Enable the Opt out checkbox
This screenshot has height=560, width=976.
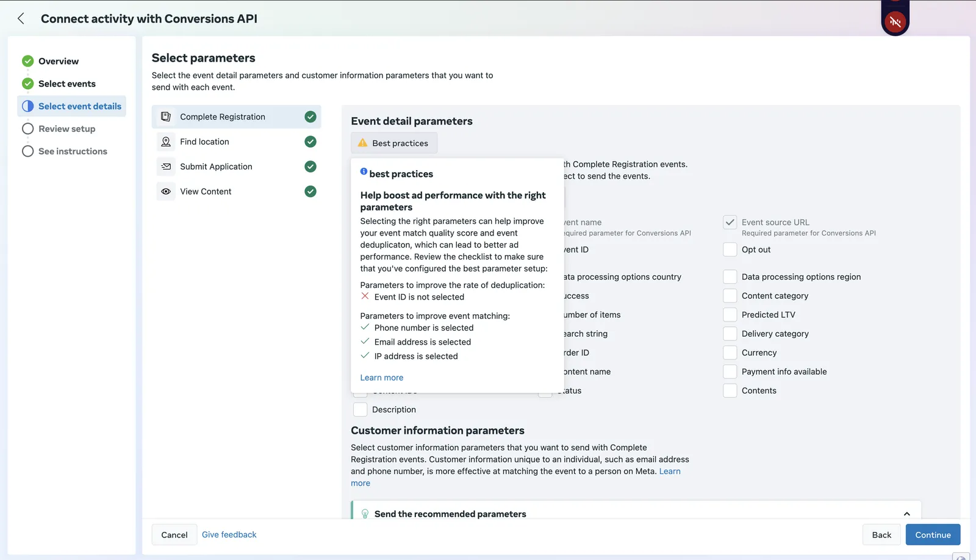pos(730,249)
